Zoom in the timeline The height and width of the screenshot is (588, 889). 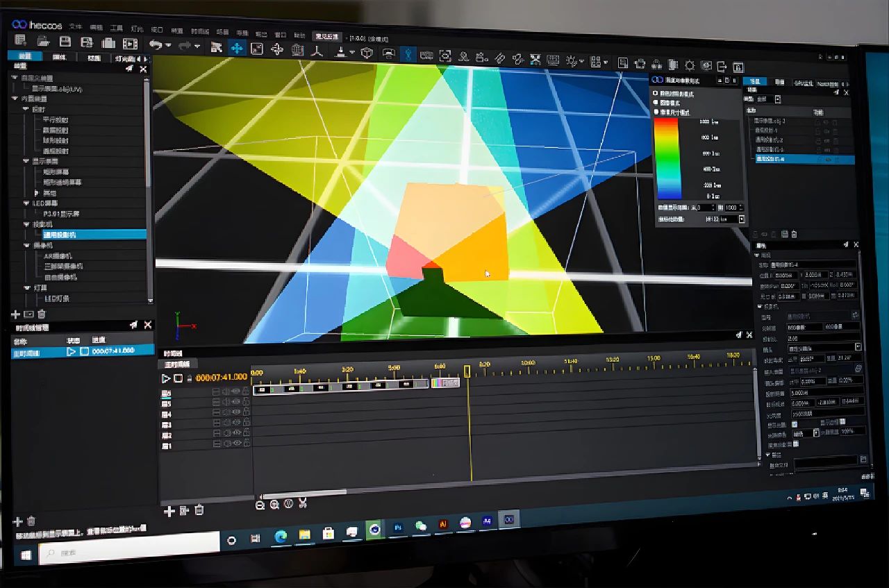[x=274, y=504]
